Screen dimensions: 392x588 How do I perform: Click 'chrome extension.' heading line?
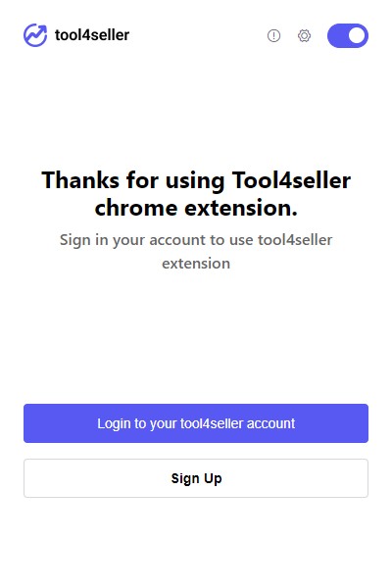tap(196, 208)
